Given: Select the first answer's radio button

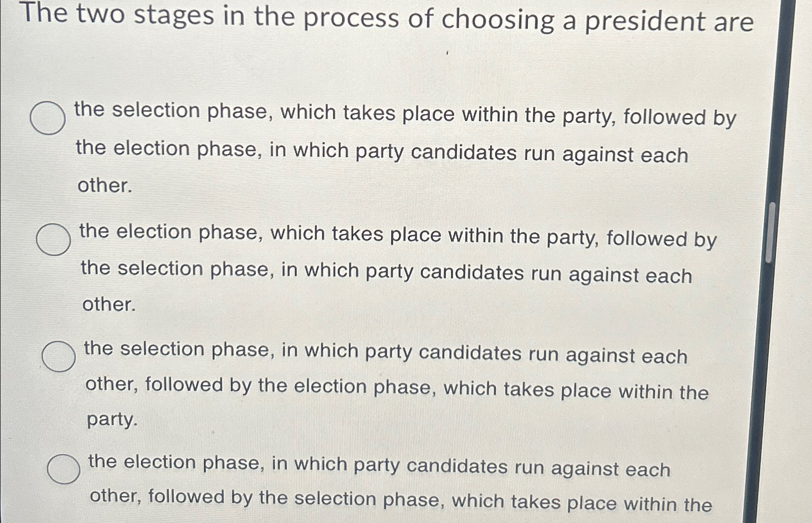Looking at the screenshot, I should [x=48, y=118].
